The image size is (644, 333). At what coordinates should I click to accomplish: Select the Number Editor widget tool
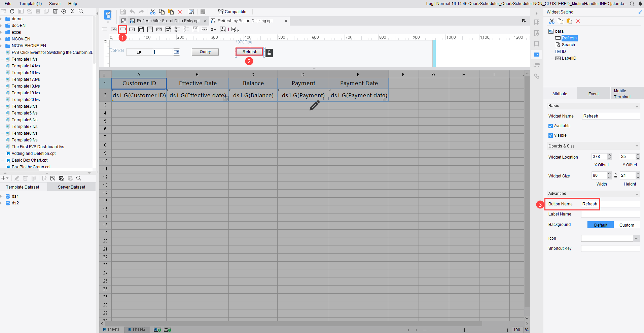159,29
